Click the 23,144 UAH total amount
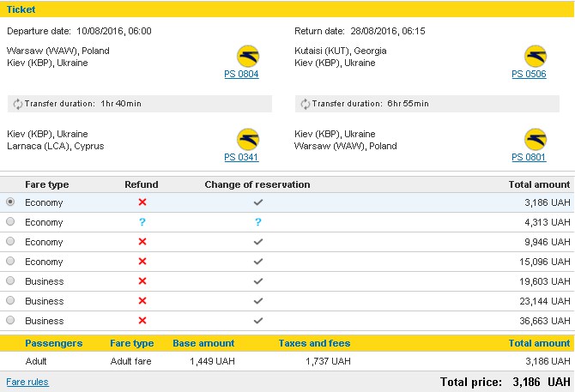This screenshot has width=575, height=392. click(x=545, y=302)
